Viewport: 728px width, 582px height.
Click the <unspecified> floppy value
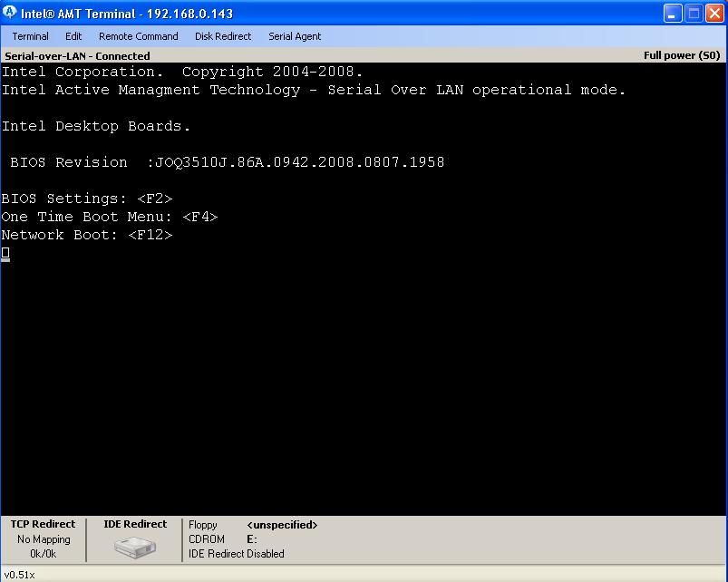click(x=282, y=525)
